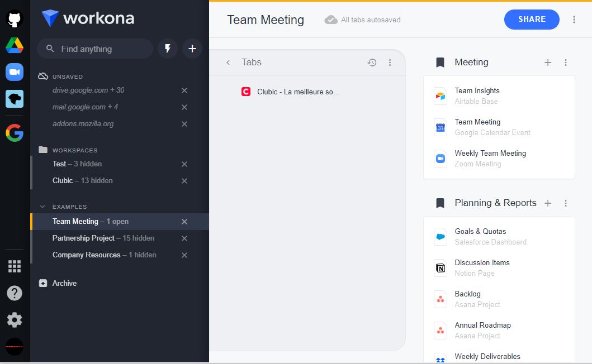The image size is (592, 364).
Task: Add a resource to Meeting section
Action: pyautogui.click(x=548, y=62)
